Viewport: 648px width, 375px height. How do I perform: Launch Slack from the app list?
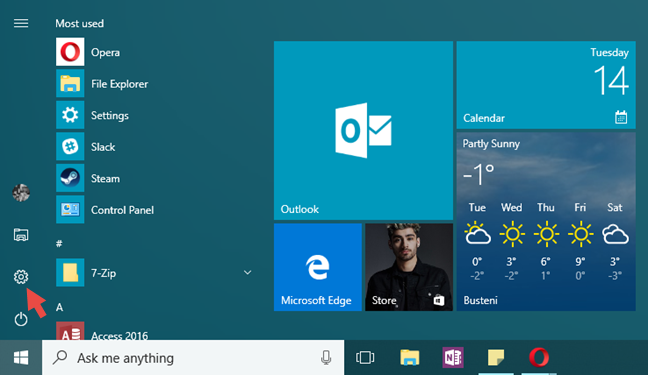click(154, 146)
